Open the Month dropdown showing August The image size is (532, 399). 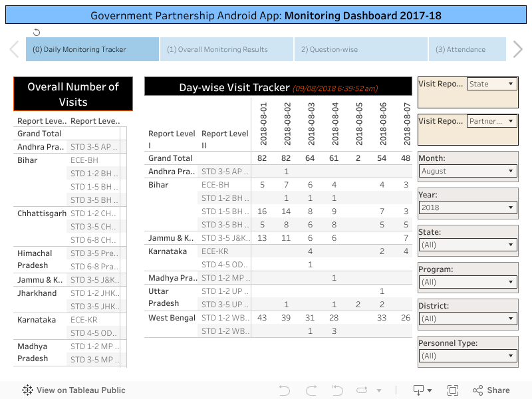[x=468, y=171]
